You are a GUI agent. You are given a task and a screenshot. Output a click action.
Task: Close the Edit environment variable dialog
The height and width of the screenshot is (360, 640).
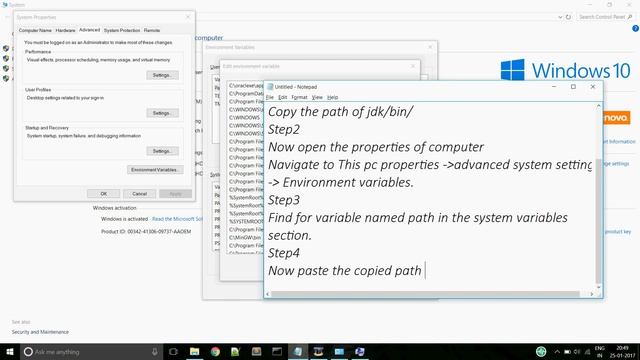pyautogui.click(x=413, y=66)
